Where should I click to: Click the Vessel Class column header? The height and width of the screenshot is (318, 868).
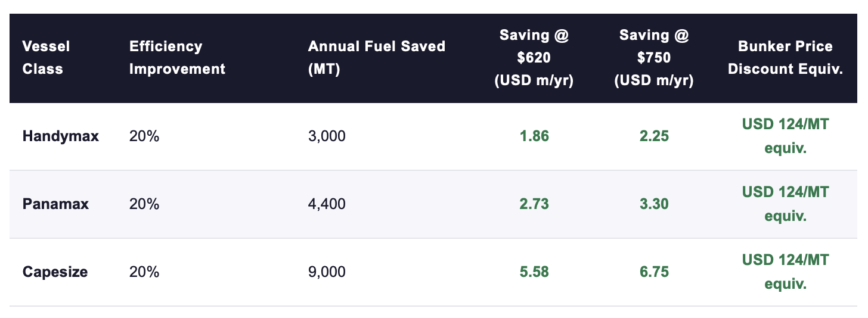pyautogui.click(x=46, y=58)
